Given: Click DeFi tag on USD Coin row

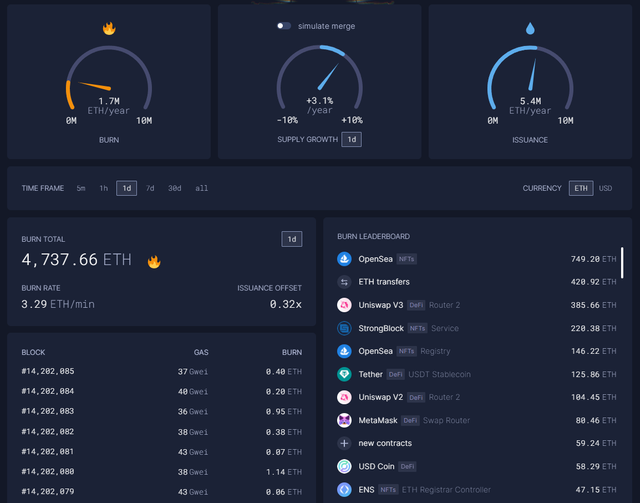Looking at the screenshot, I should tap(407, 466).
